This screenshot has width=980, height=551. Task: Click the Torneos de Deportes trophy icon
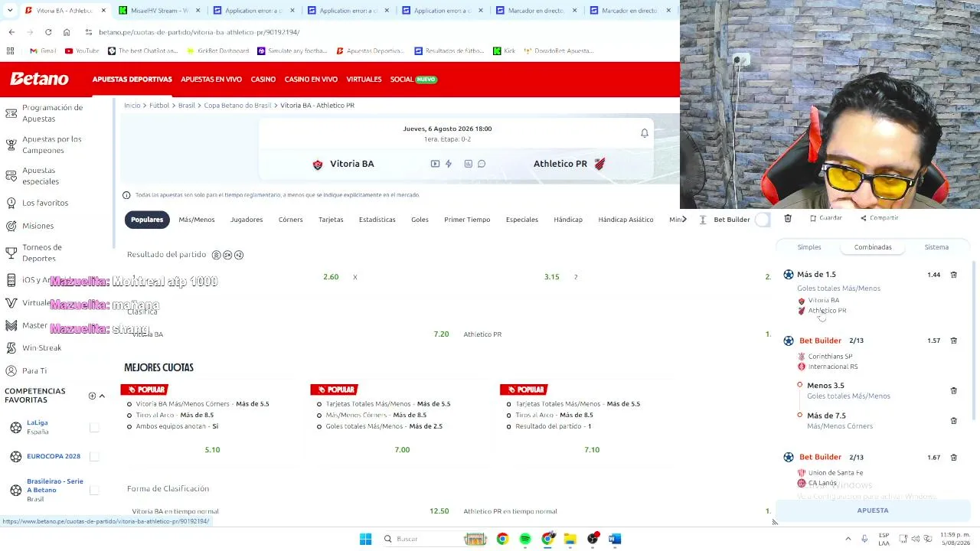tap(11, 253)
